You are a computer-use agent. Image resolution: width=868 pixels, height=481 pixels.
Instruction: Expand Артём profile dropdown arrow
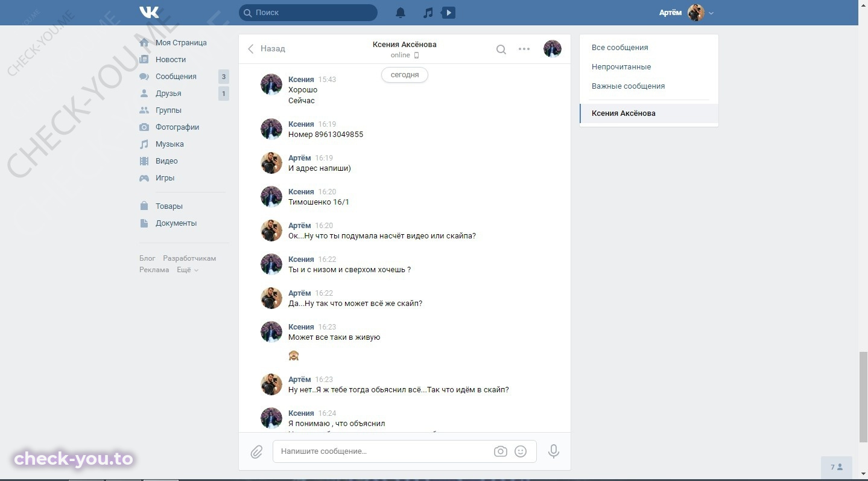[711, 13]
